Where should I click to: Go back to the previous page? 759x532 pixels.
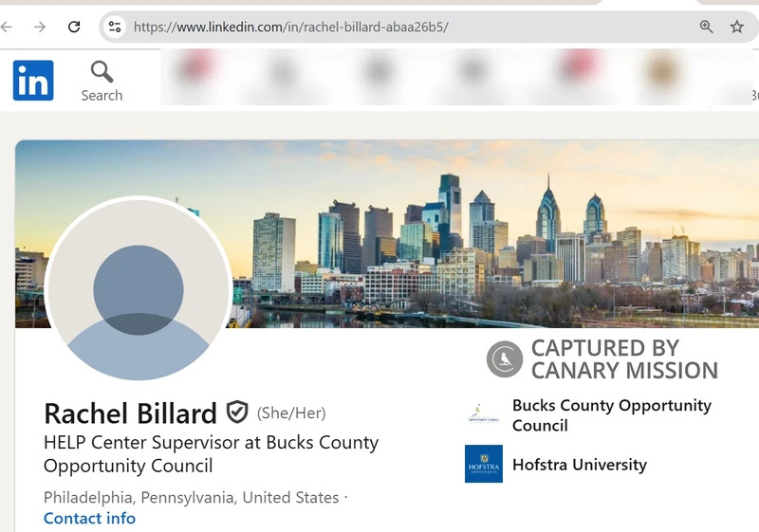tap(8, 27)
